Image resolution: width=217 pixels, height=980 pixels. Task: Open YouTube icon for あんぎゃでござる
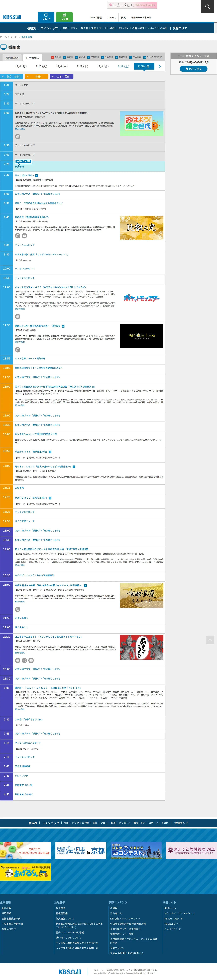pyautogui.click(x=31, y=660)
